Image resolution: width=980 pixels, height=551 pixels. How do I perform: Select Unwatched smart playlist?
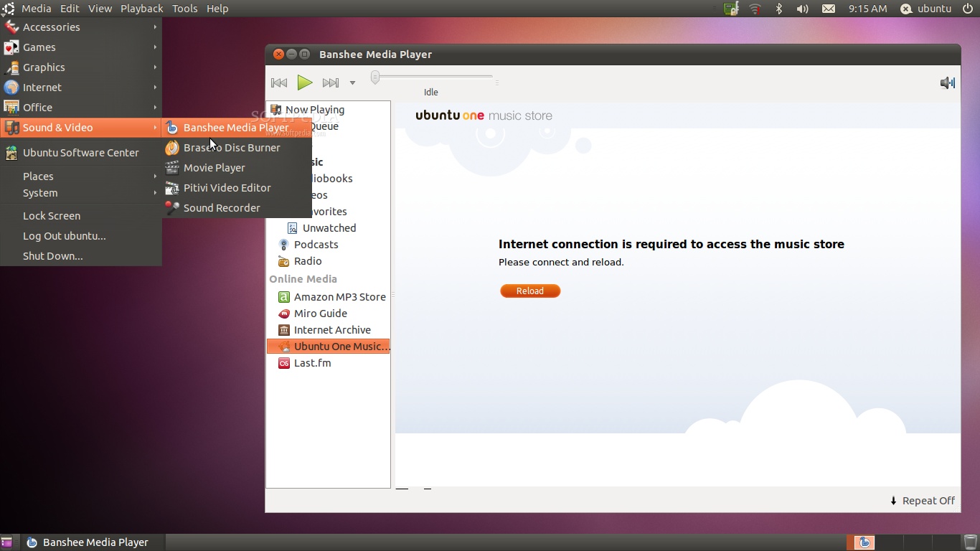(x=328, y=228)
